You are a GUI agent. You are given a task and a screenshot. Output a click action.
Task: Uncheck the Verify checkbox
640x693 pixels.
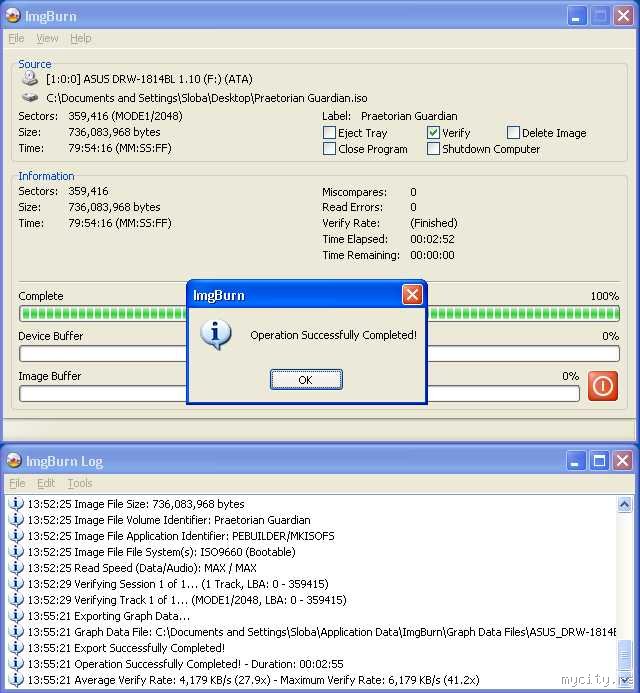tap(433, 133)
